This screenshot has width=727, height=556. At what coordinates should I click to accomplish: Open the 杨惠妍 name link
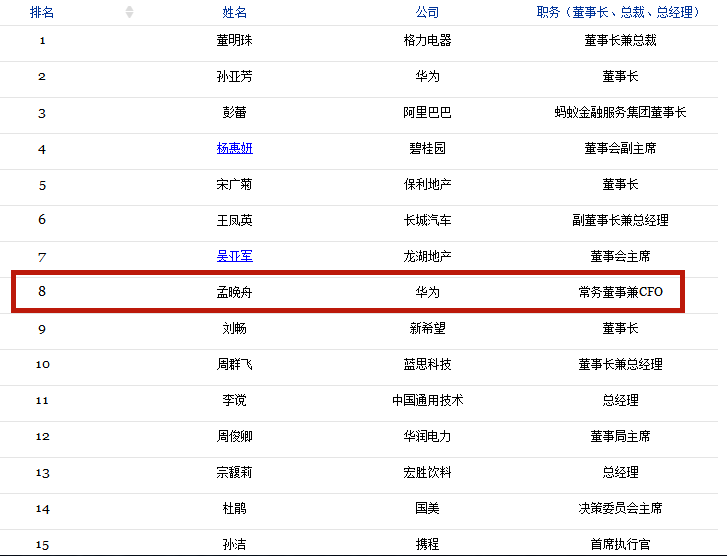tap(235, 148)
